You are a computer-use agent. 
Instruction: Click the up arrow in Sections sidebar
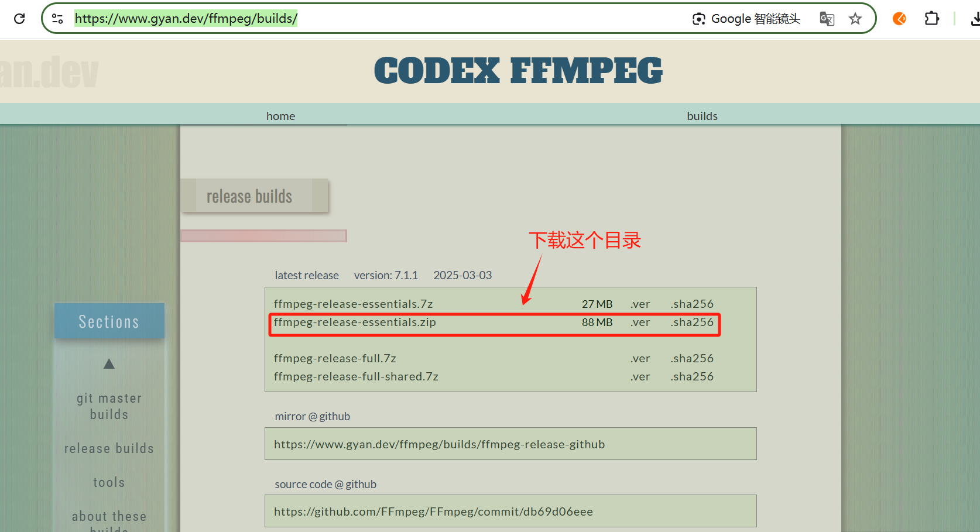point(109,364)
